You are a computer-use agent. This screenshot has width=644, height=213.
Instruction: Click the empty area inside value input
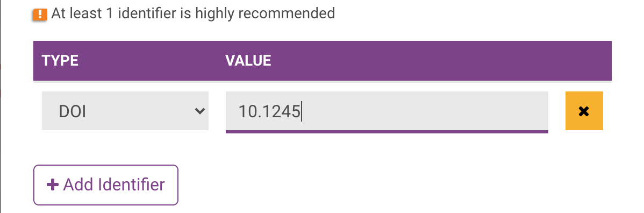tap(425, 111)
